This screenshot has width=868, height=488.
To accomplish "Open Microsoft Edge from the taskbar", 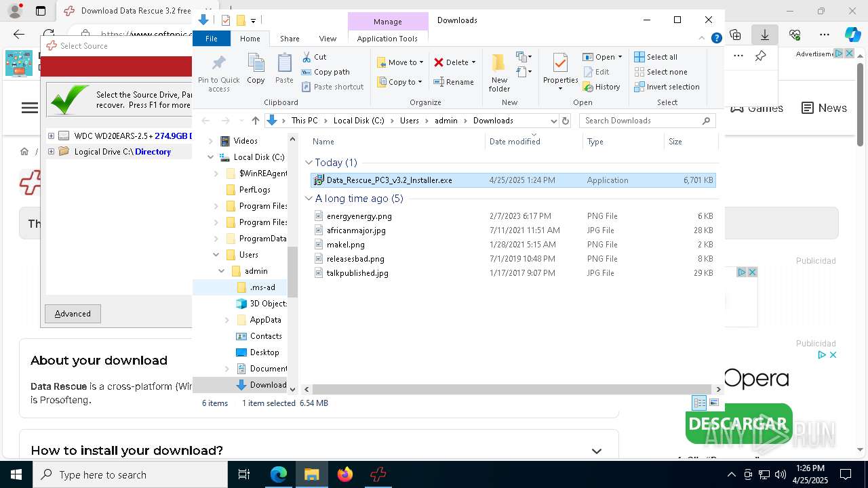I will tap(279, 474).
